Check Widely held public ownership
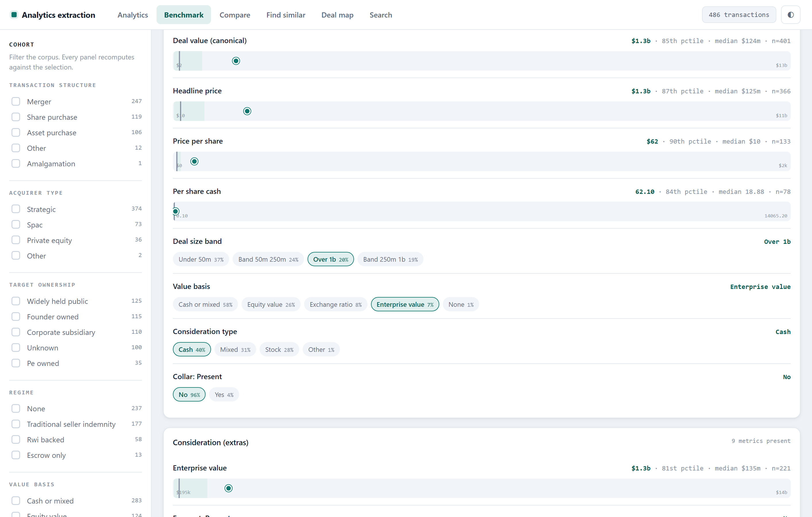Screen dimensions: 812x517 (16, 301)
